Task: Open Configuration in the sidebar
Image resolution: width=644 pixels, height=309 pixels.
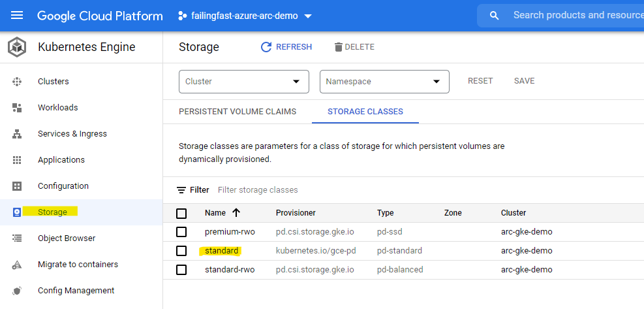Action: 63,186
